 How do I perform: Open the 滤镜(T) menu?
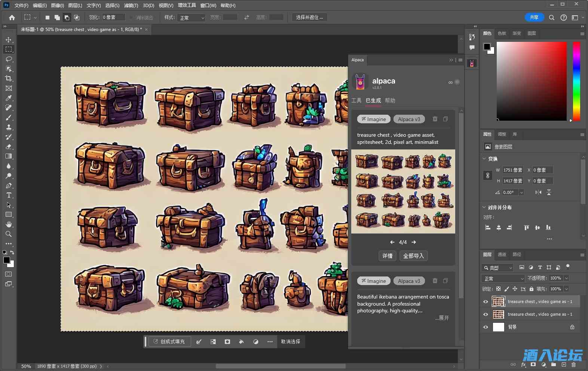coord(131,6)
